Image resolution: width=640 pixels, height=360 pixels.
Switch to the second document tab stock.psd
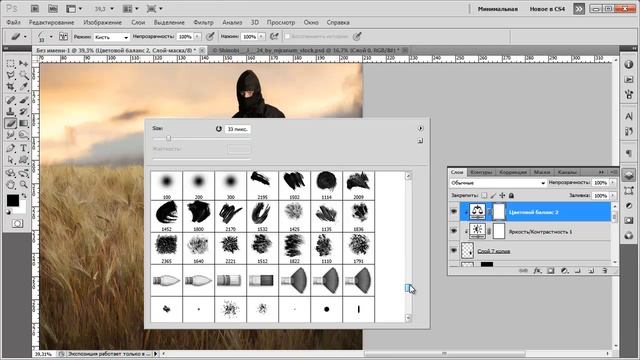[x=308, y=50]
